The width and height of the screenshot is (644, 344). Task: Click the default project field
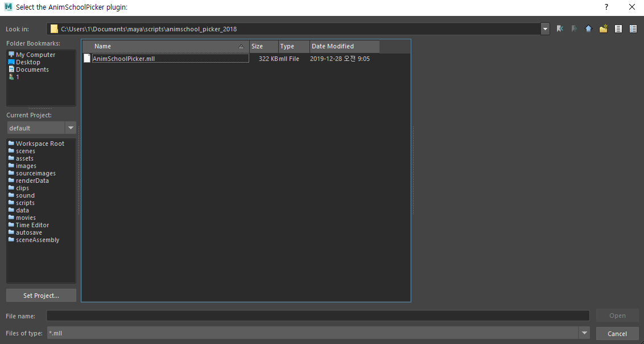point(36,128)
